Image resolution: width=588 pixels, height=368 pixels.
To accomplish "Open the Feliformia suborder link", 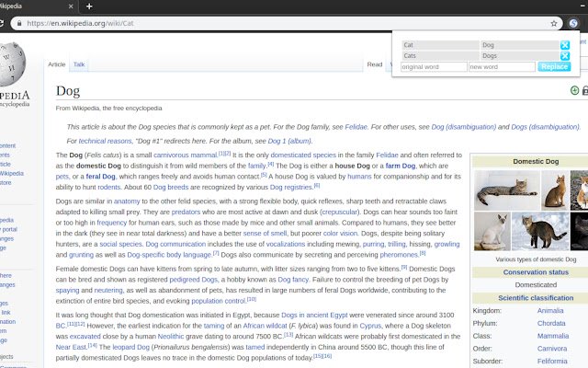I will click(552, 362).
